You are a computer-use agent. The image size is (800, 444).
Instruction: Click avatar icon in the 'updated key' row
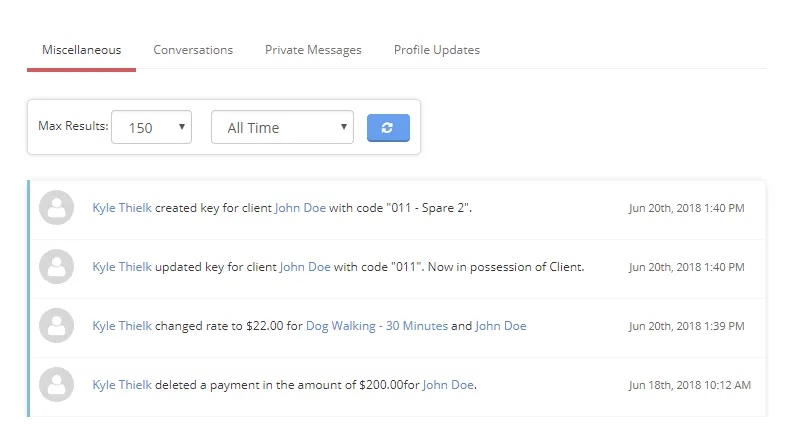pyautogui.click(x=57, y=266)
